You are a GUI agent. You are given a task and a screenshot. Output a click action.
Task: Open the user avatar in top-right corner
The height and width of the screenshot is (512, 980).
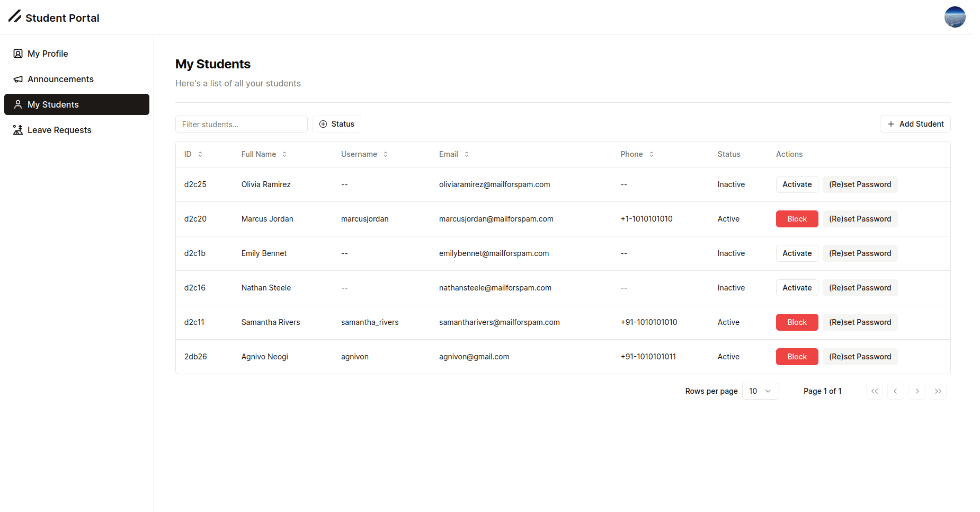click(x=955, y=17)
